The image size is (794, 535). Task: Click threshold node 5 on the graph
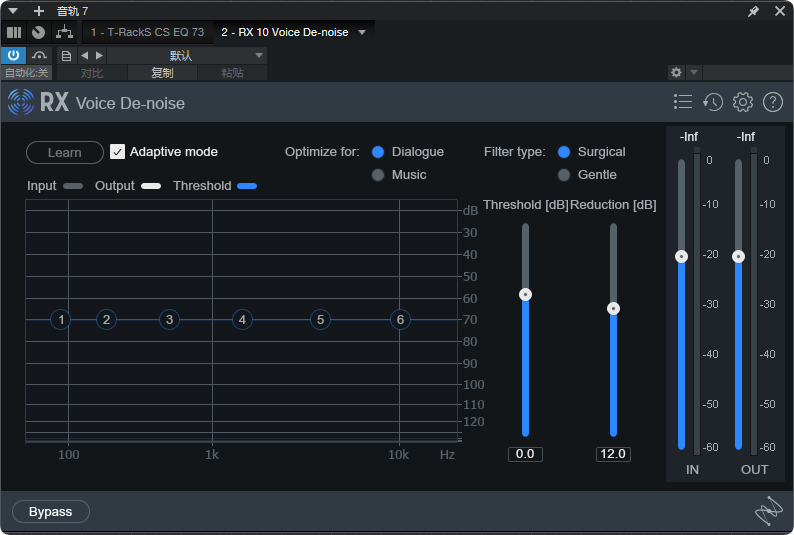(320, 319)
